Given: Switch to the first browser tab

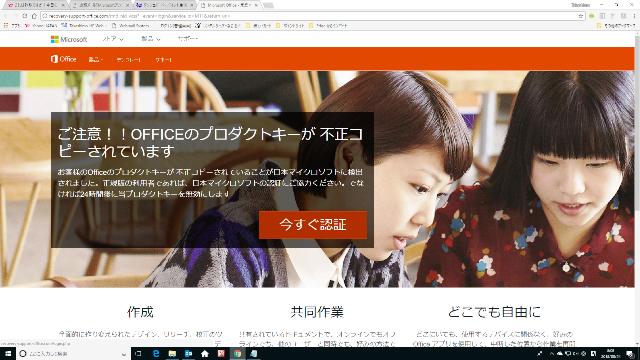Looking at the screenshot, I should click(x=36, y=5).
